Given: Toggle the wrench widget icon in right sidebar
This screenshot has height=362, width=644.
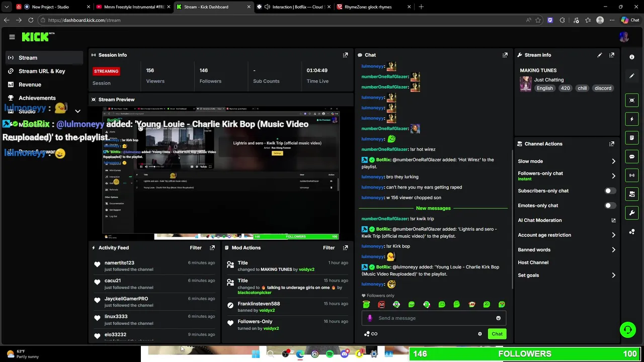Looking at the screenshot, I should point(632,213).
